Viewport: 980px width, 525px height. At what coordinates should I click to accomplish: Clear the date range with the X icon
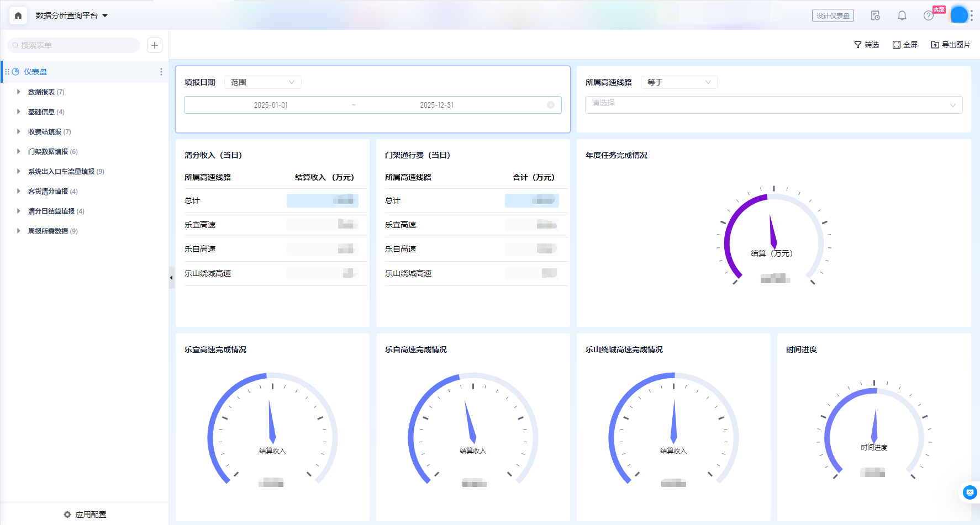click(550, 105)
